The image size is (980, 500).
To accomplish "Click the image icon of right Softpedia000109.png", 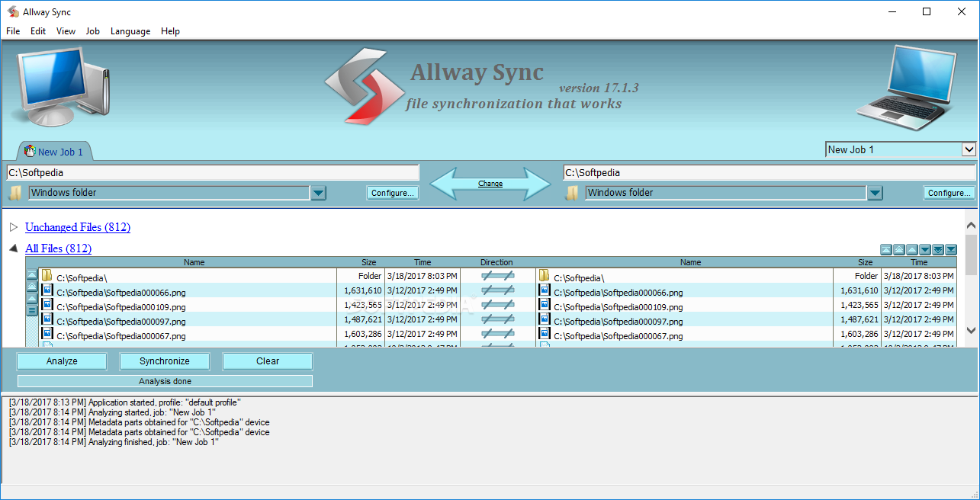I will (x=545, y=304).
